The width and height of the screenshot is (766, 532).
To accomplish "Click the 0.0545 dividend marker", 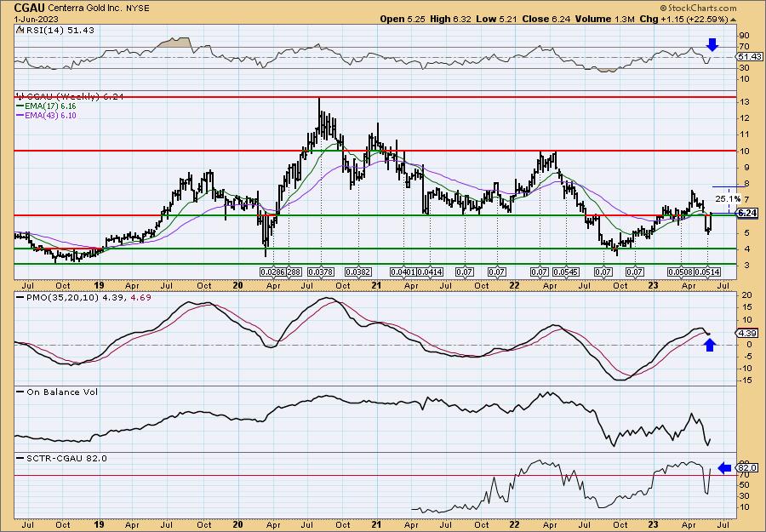I will click(566, 272).
